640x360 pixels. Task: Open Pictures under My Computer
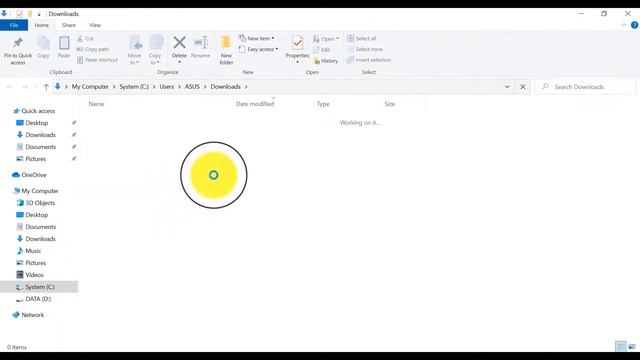[36, 263]
